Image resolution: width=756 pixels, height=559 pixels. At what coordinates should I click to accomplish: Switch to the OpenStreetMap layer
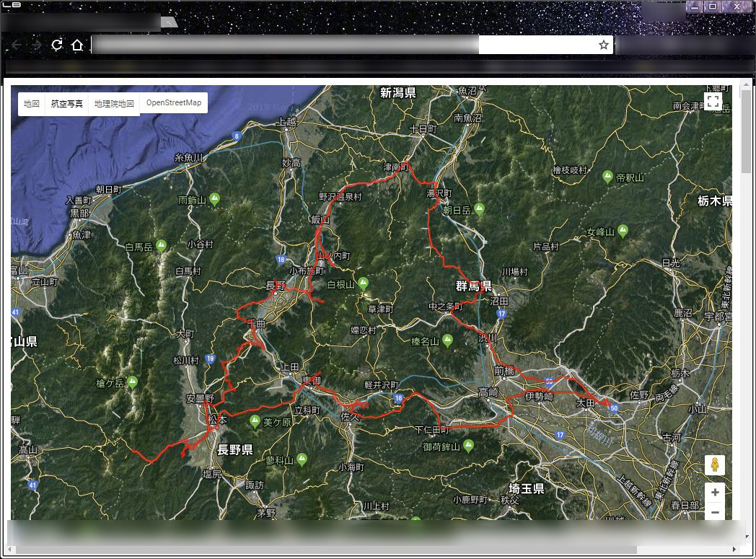coord(174,102)
